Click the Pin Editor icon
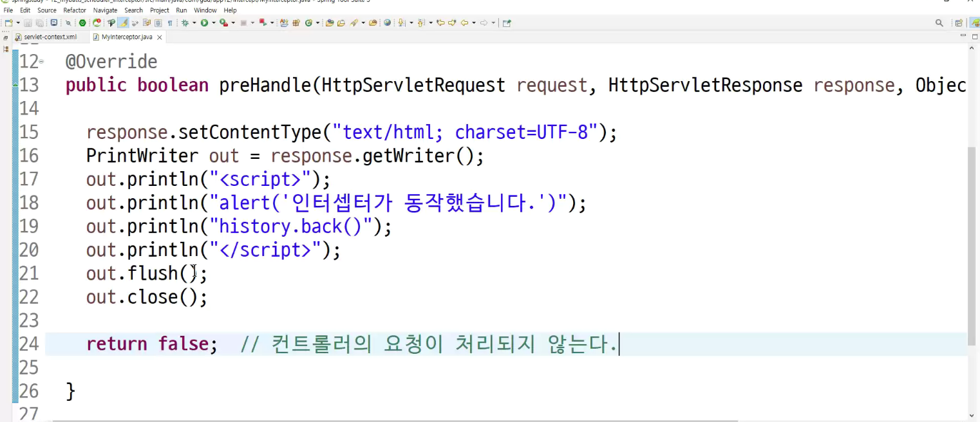 [x=507, y=23]
